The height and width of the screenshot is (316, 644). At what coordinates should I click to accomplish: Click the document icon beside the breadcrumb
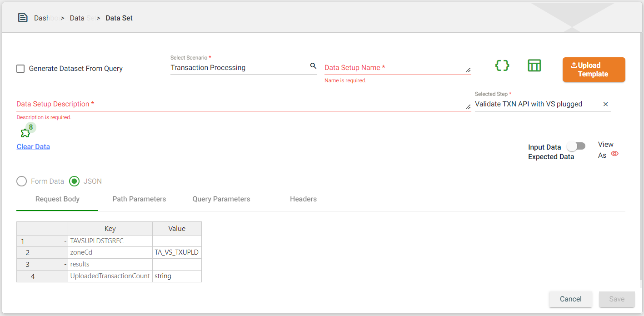23,18
